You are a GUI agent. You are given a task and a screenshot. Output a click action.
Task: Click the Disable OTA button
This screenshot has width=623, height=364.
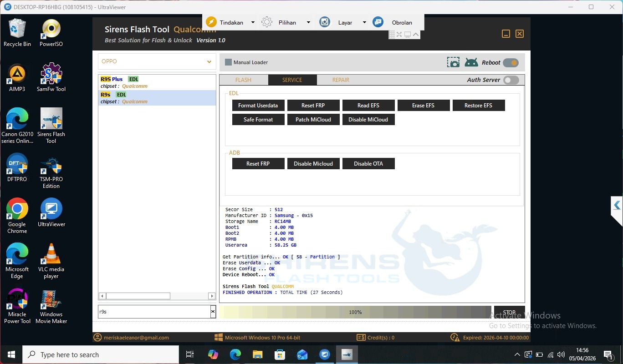[368, 164]
